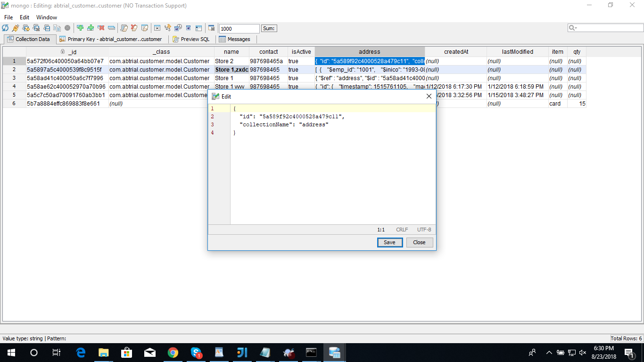Click the edit row field icon beside red X
644x362 pixels.
point(111,28)
